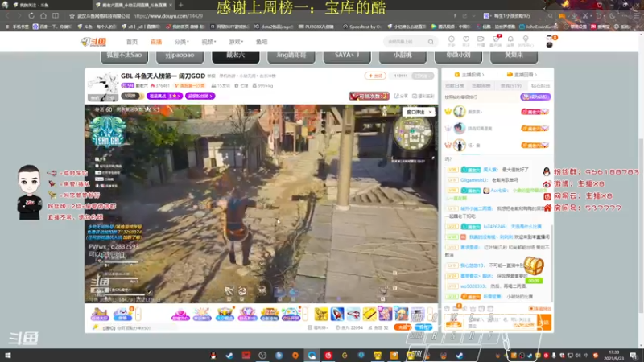Send the rocket gift icon
The height and width of the screenshot is (362, 644).
[x=337, y=315]
